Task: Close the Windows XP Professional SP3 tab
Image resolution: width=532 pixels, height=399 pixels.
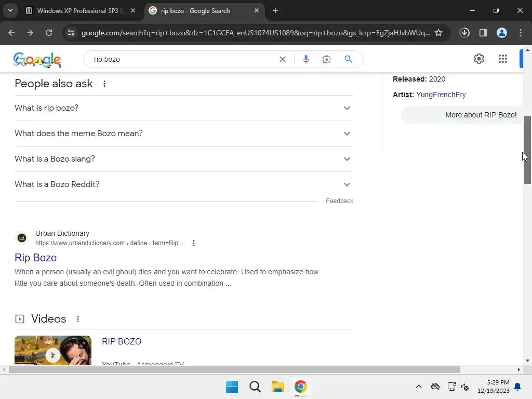Action: point(133,10)
